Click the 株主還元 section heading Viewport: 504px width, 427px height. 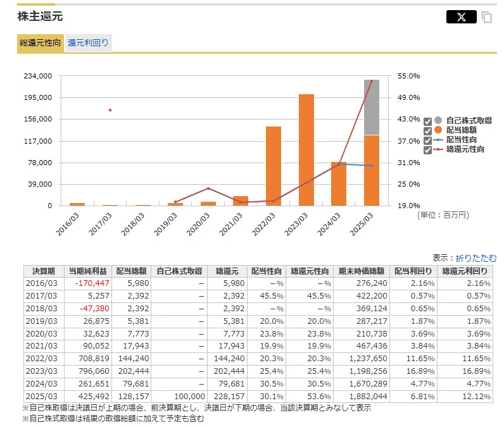pyautogui.click(x=40, y=16)
